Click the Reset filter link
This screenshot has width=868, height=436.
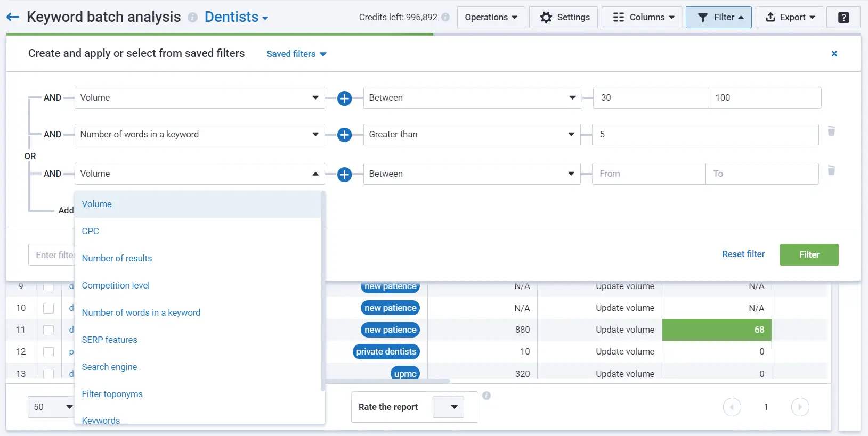743,254
